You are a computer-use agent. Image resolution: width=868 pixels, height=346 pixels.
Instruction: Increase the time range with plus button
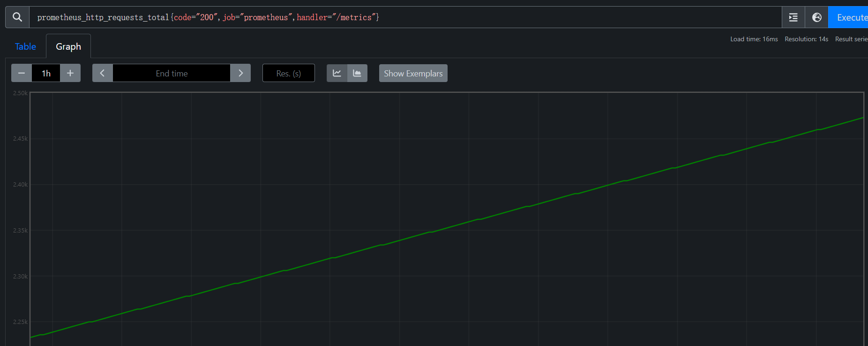pos(70,73)
